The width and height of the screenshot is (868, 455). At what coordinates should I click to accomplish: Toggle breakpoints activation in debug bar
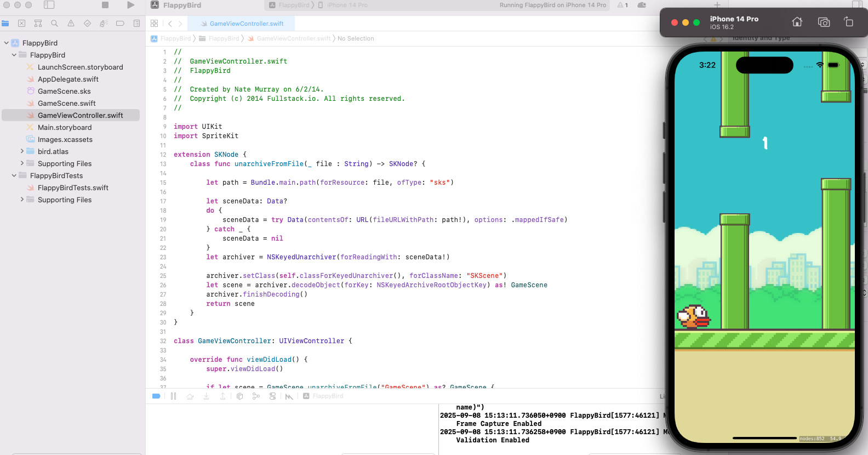(x=156, y=396)
